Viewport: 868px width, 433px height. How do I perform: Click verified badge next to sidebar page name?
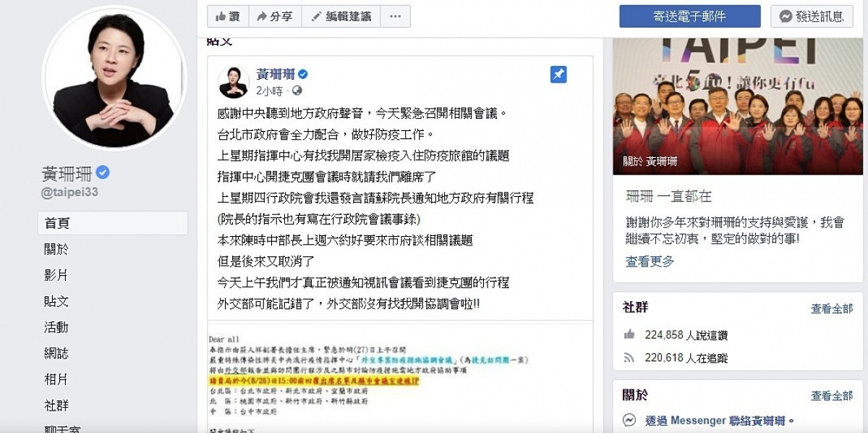pyautogui.click(x=103, y=172)
